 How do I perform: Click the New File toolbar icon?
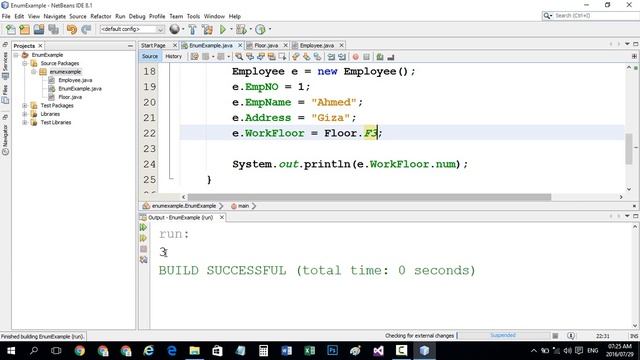pos(11,29)
